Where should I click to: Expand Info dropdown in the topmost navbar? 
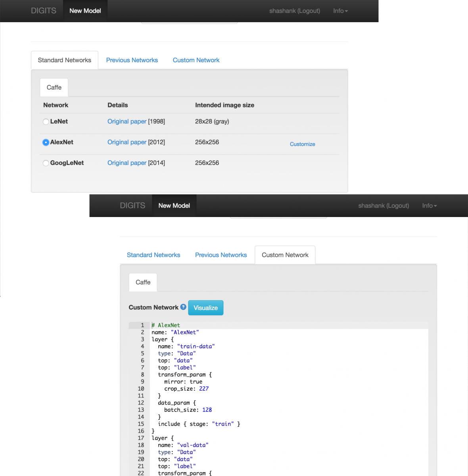(x=340, y=11)
